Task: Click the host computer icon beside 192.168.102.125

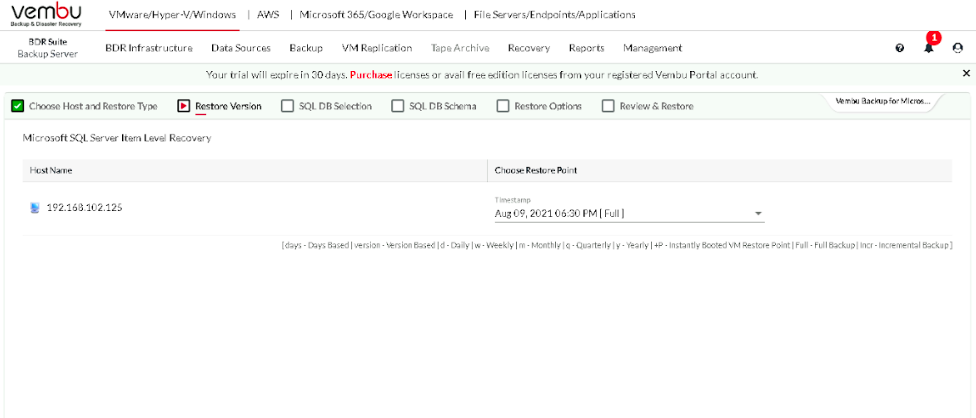Action: tap(35, 208)
